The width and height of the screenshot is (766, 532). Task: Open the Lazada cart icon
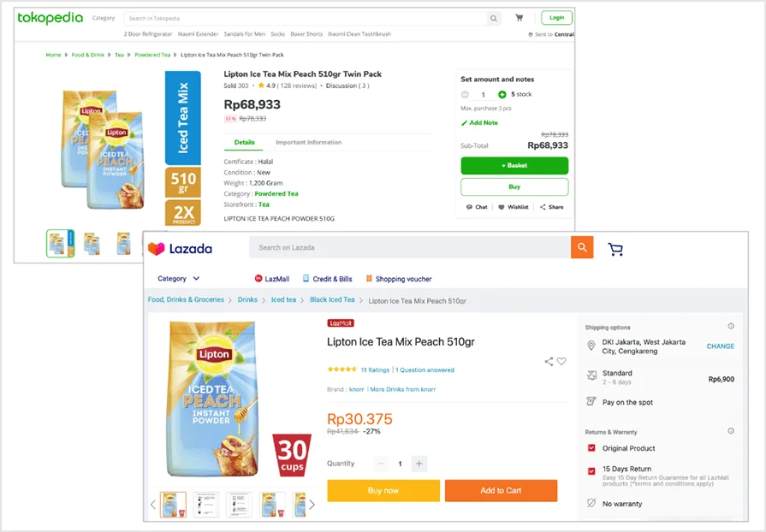(615, 249)
